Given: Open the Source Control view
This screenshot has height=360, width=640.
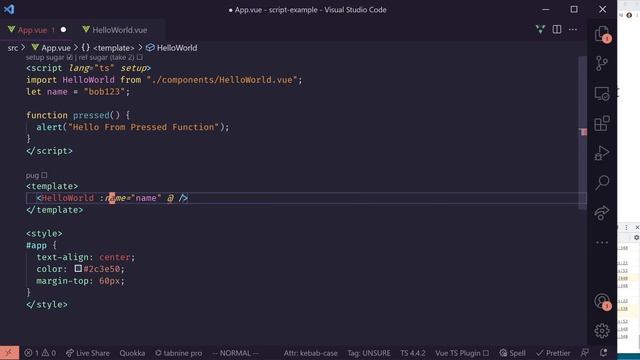Looking at the screenshot, I should coord(602,63).
